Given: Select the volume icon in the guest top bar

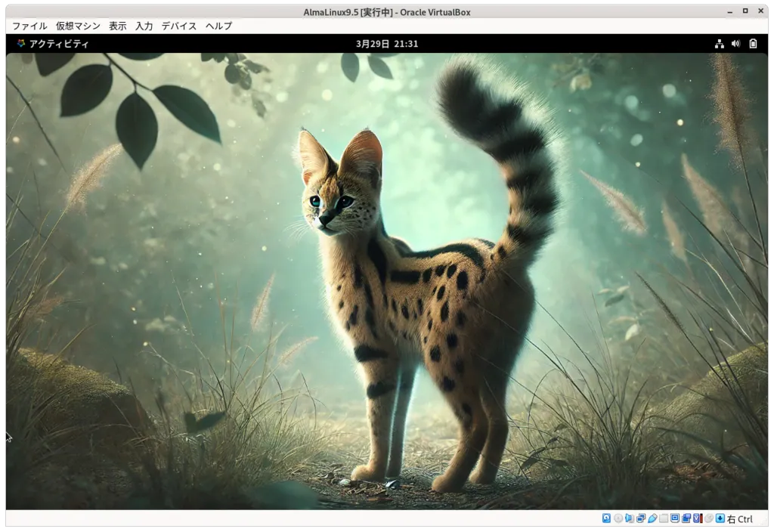Looking at the screenshot, I should [735, 44].
